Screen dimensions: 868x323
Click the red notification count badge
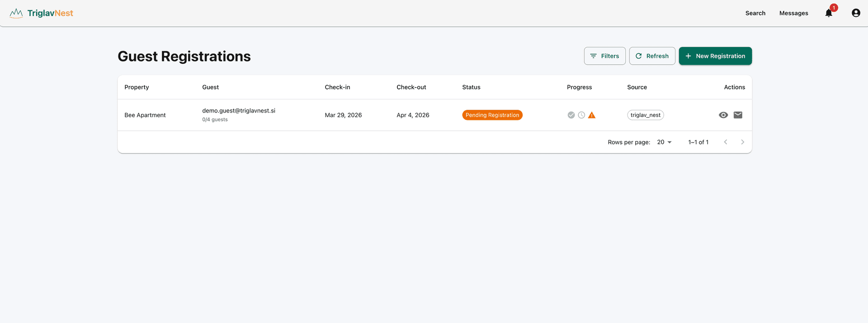(x=834, y=8)
